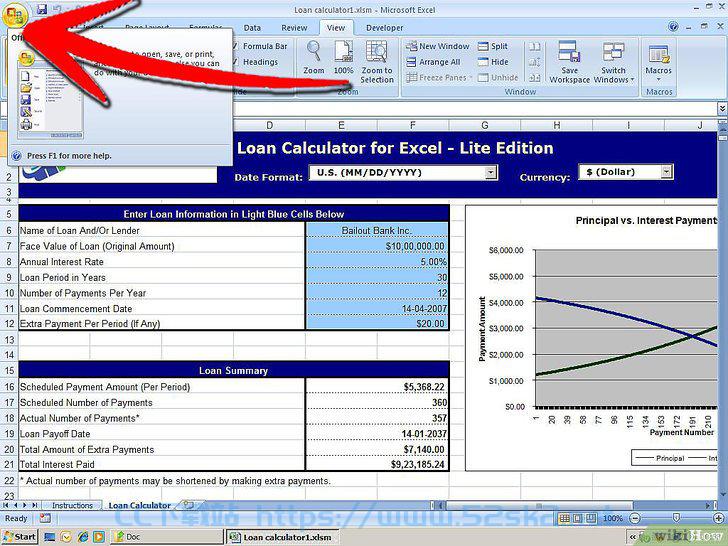Launch Internet Explorer from quick launch
The width and height of the screenshot is (728, 546).
click(x=83, y=537)
